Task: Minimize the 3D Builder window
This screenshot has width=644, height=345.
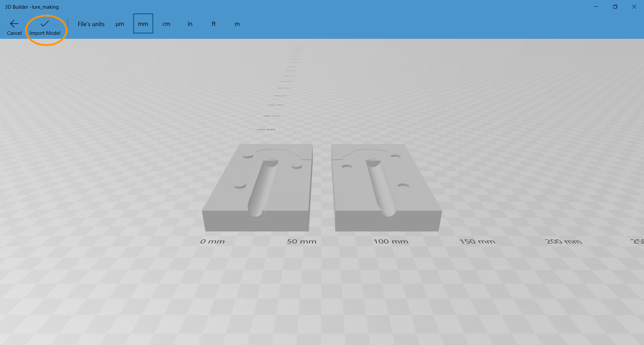Action: point(596,7)
